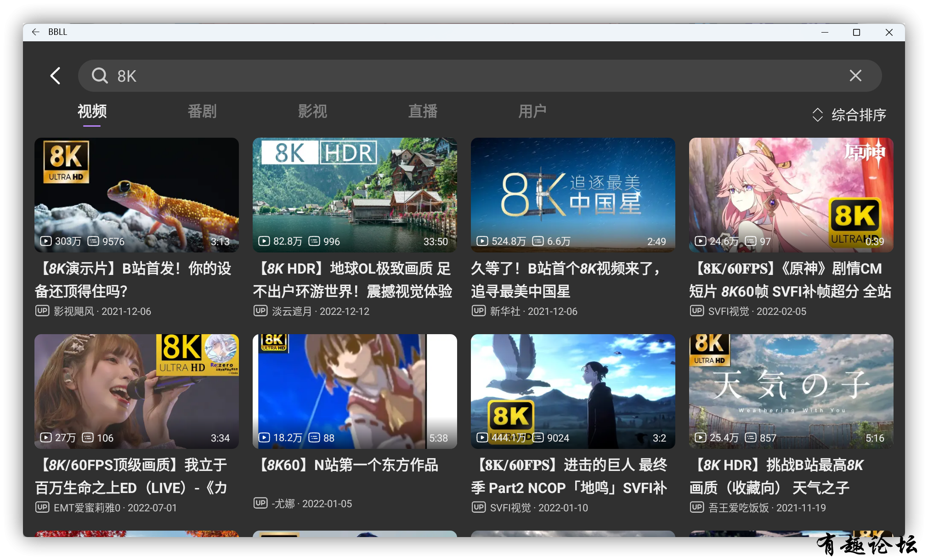Click UP badge beside 新华社

(479, 311)
